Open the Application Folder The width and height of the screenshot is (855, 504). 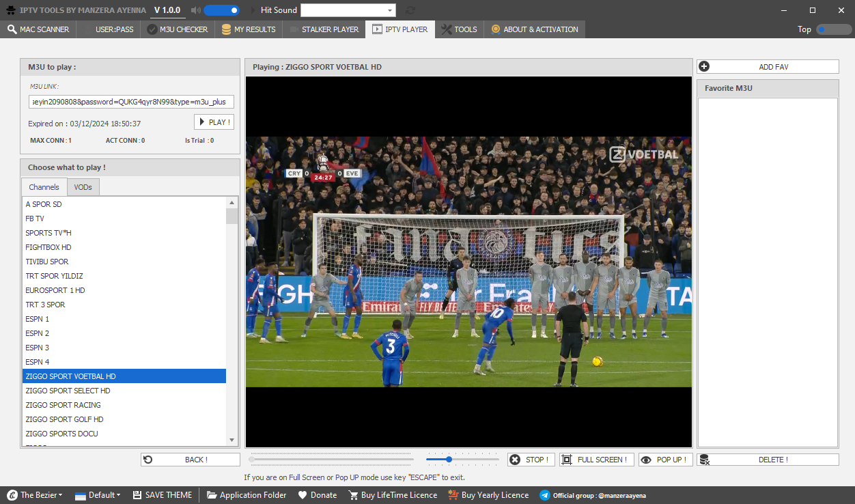click(247, 495)
